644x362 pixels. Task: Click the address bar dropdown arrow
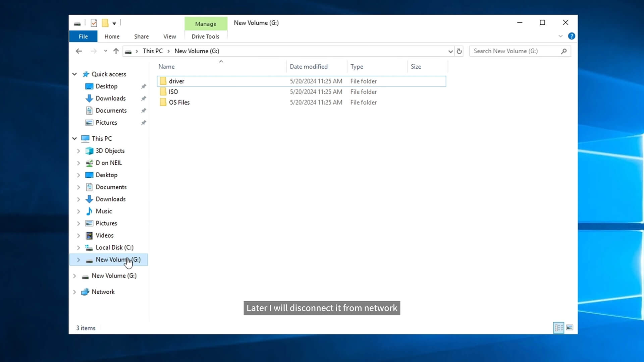tap(450, 51)
